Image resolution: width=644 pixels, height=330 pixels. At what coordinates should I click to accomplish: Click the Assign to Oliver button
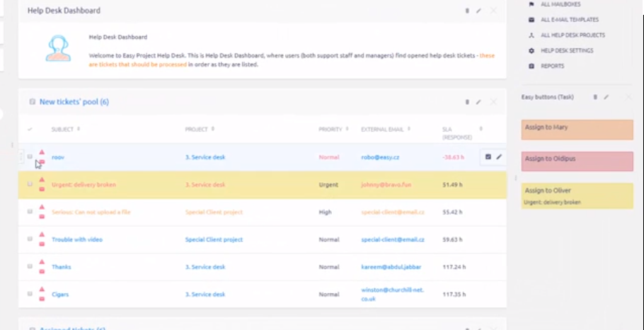click(x=577, y=196)
